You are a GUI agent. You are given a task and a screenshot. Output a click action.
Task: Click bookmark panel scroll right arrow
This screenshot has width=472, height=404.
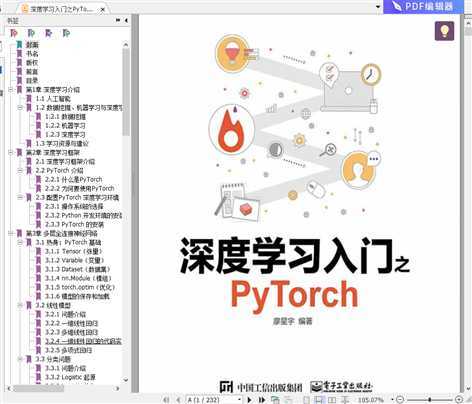click(117, 388)
